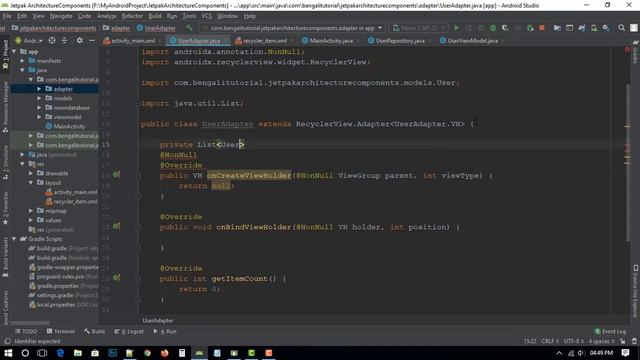
Task: Expand the roomdatabase package
Action: tap(39, 108)
